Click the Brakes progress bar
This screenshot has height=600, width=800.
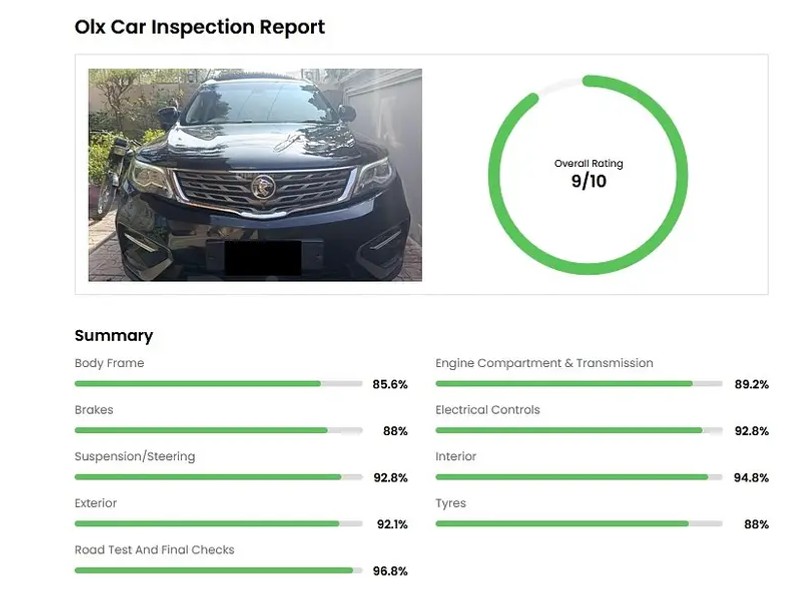click(218, 430)
